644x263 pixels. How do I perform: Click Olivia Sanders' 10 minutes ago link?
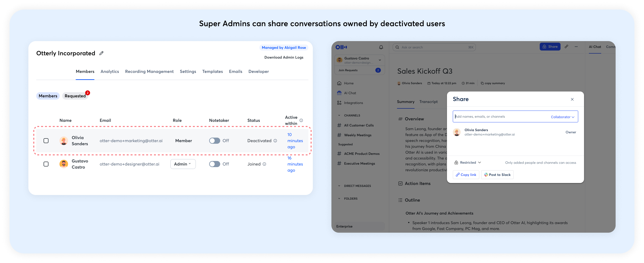295,141
